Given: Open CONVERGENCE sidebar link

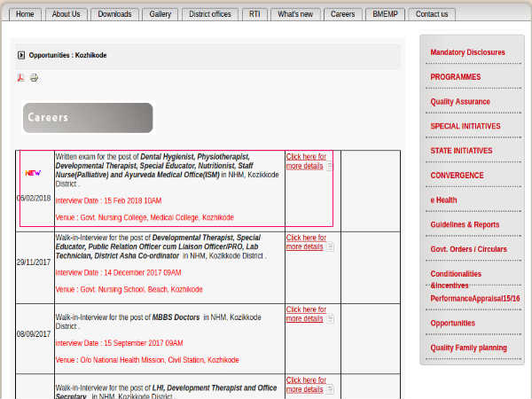Looking at the screenshot, I should pos(457,176).
